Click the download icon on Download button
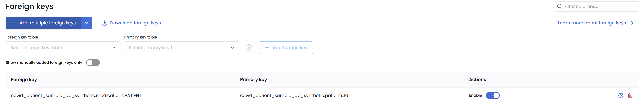The height and width of the screenshot is (106, 644). click(x=104, y=23)
